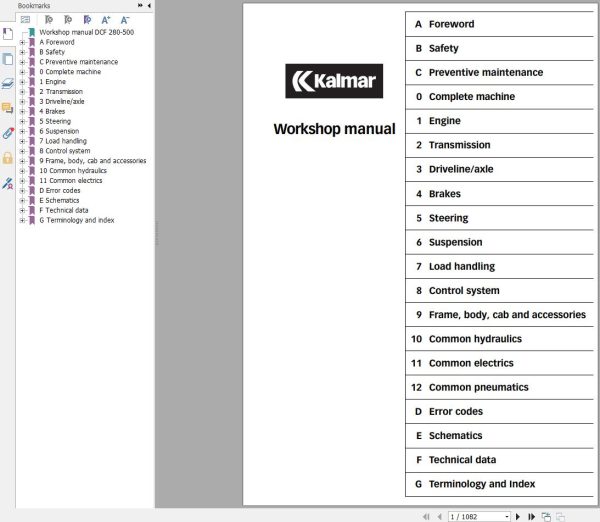The image size is (600, 522).
Task: Open the Bookmarks sidebar panel icon
Action: pos(8,34)
